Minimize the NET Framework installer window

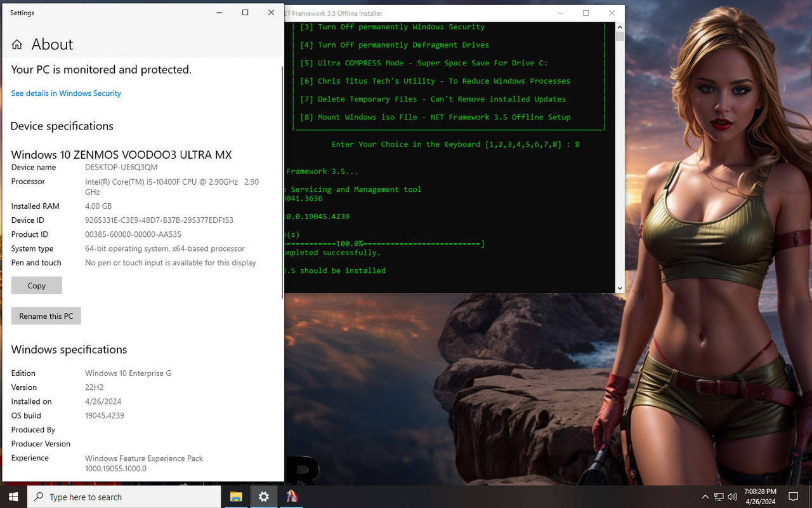pyautogui.click(x=561, y=13)
